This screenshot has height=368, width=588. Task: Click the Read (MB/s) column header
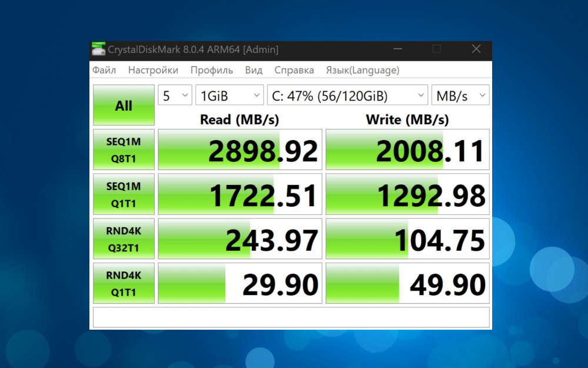[240, 120]
